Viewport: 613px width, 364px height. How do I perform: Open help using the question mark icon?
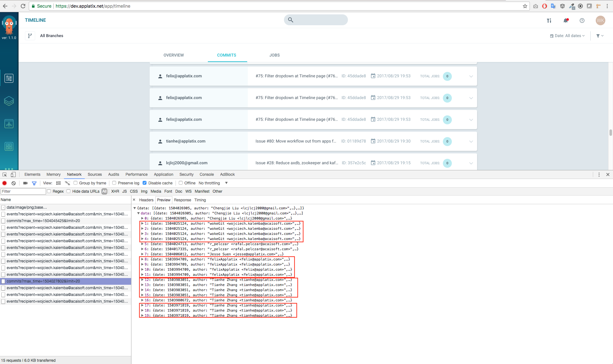[582, 20]
